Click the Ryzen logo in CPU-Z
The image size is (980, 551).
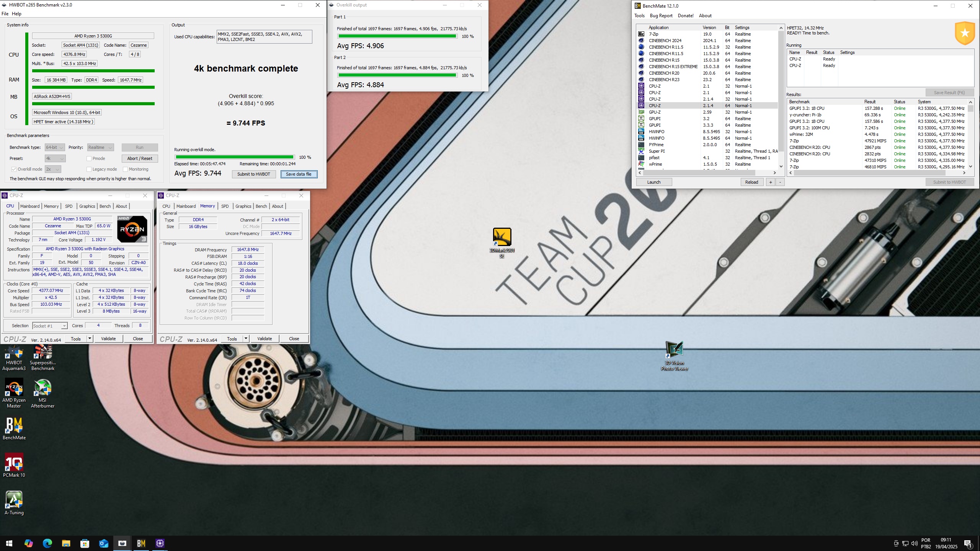click(132, 229)
